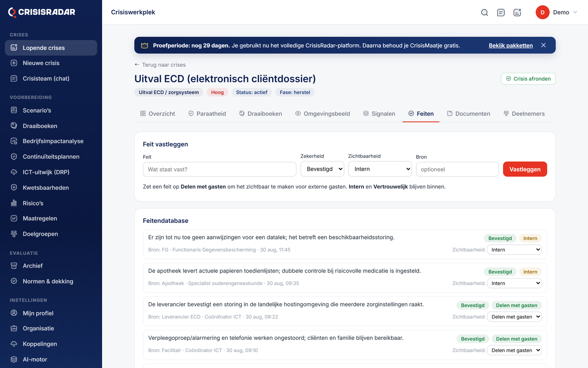Open the Bekijk pakketten link
This screenshot has width=588, height=368.
(511, 45)
